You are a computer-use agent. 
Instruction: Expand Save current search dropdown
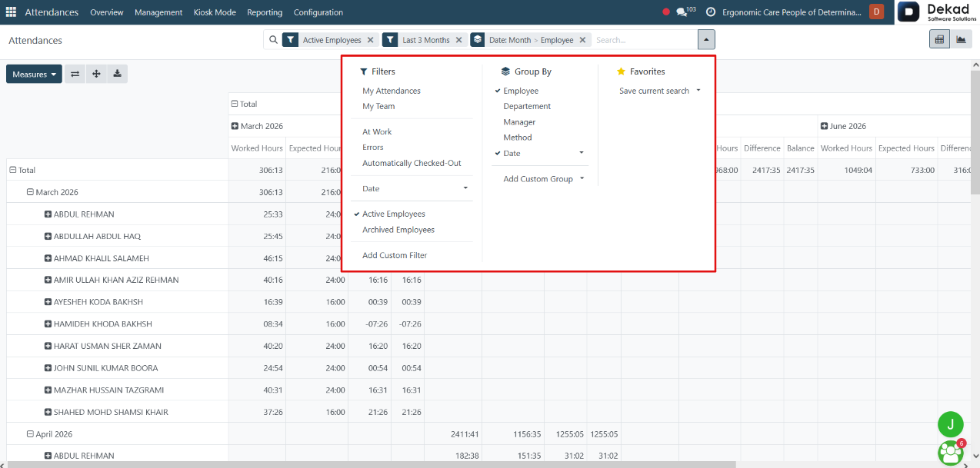[660, 91]
